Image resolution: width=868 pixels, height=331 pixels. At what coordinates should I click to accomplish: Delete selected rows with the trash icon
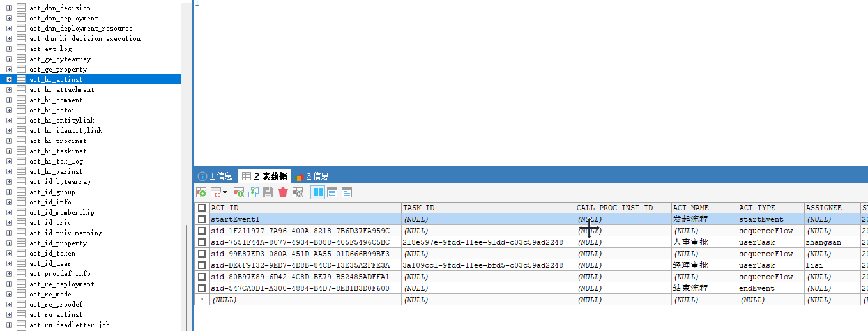pos(283,192)
